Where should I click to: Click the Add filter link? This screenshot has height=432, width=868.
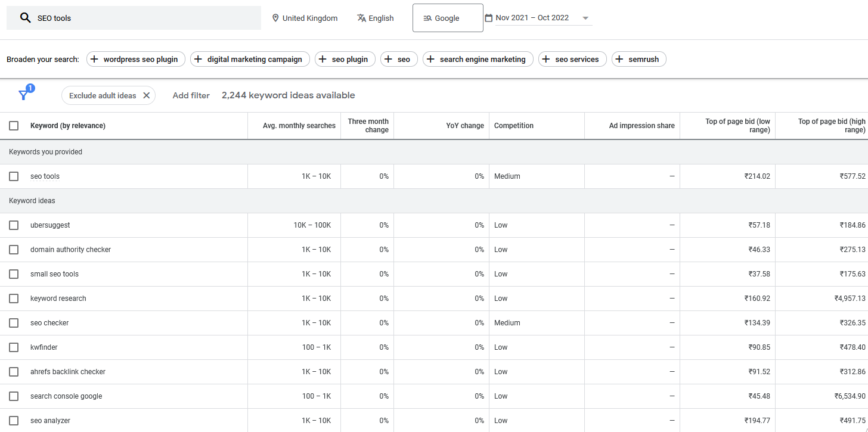191,95
